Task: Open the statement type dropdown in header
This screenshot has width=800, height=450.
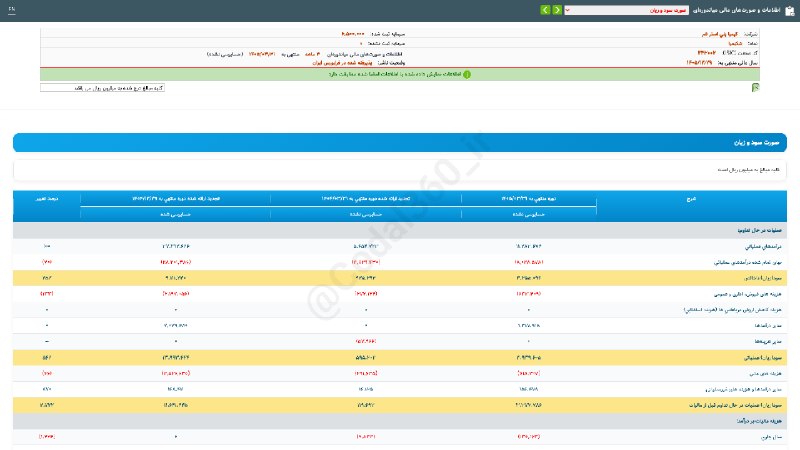Action: pyautogui.click(x=627, y=10)
